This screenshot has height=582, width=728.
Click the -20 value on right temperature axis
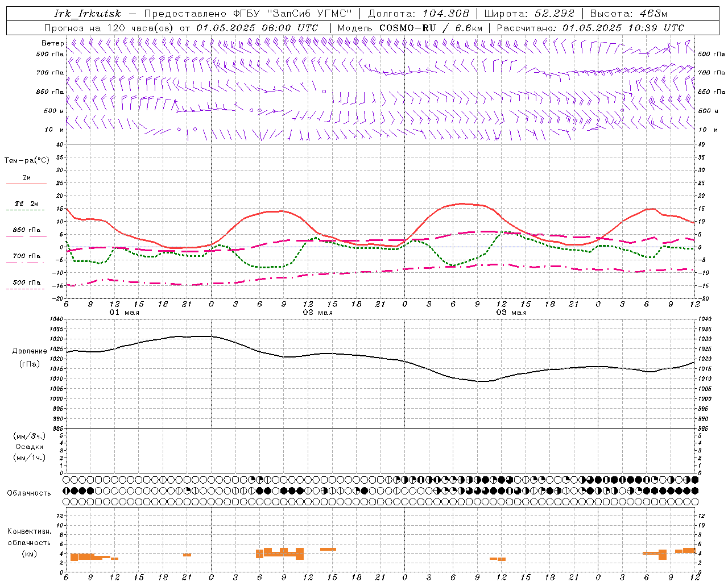click(704, 298)
